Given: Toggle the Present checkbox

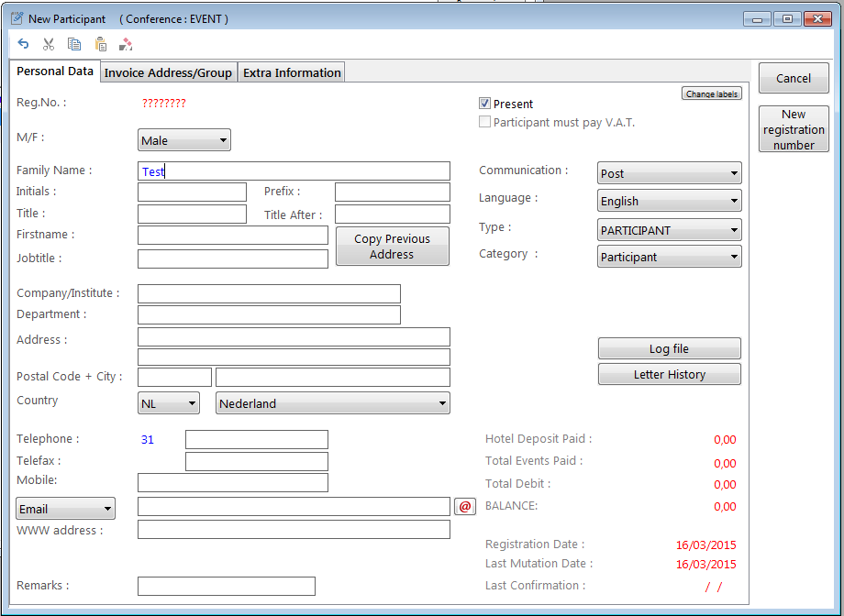Looking at the screenshot, I should [x=485, y=104].
